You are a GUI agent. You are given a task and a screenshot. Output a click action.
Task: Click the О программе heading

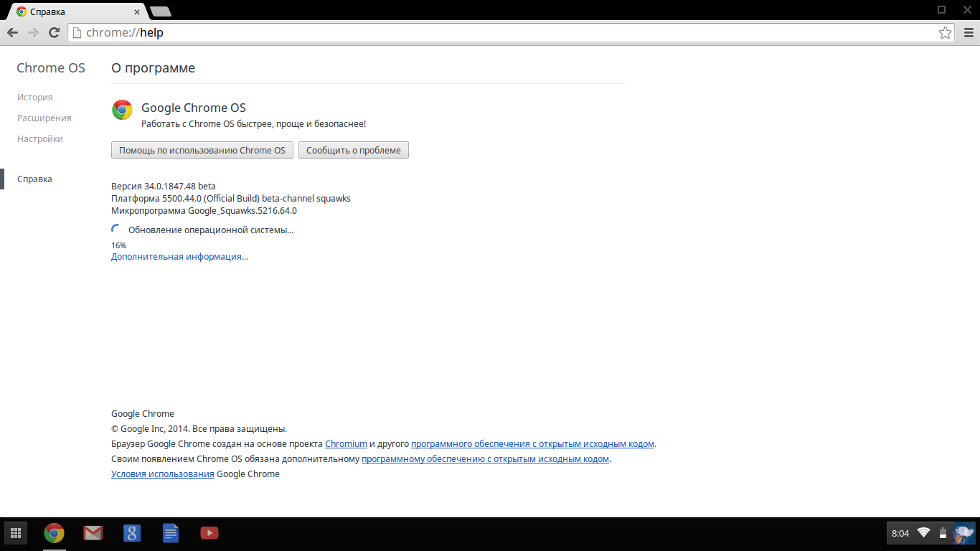pos(154,68)
